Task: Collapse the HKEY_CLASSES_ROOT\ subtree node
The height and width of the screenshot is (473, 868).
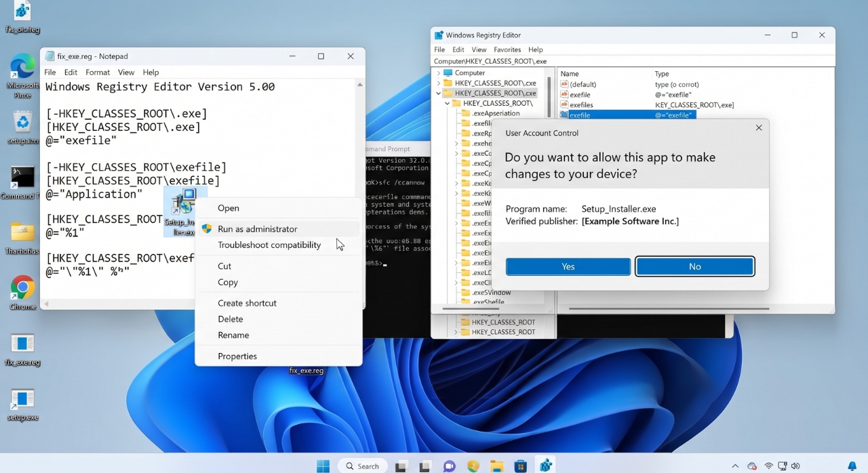Action: 447,103
